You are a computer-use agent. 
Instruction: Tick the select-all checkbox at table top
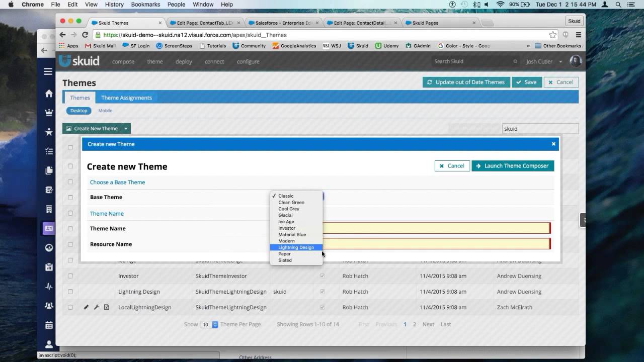[70, 147]
